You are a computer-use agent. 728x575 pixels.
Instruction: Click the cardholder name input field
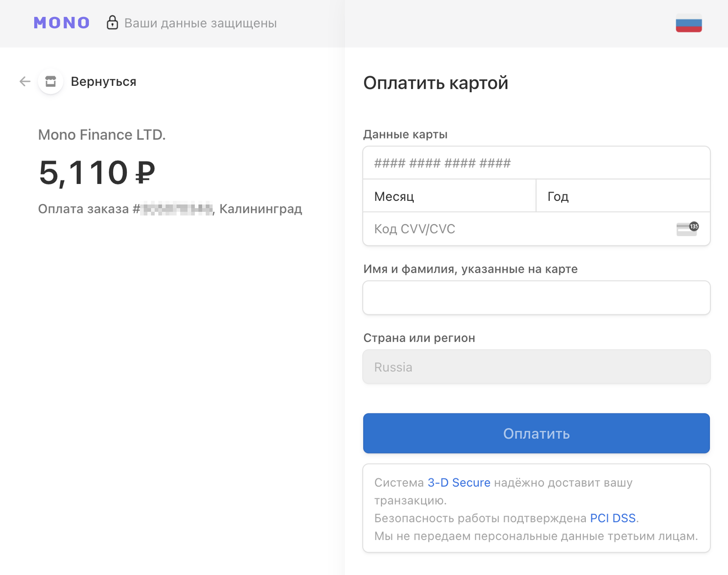pos(536,298)
